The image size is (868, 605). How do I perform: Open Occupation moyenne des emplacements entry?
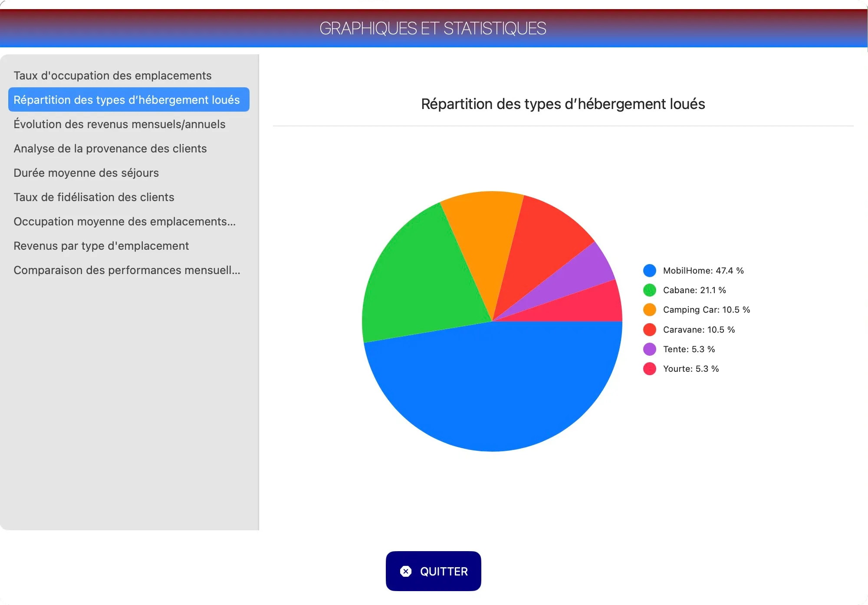129,222
